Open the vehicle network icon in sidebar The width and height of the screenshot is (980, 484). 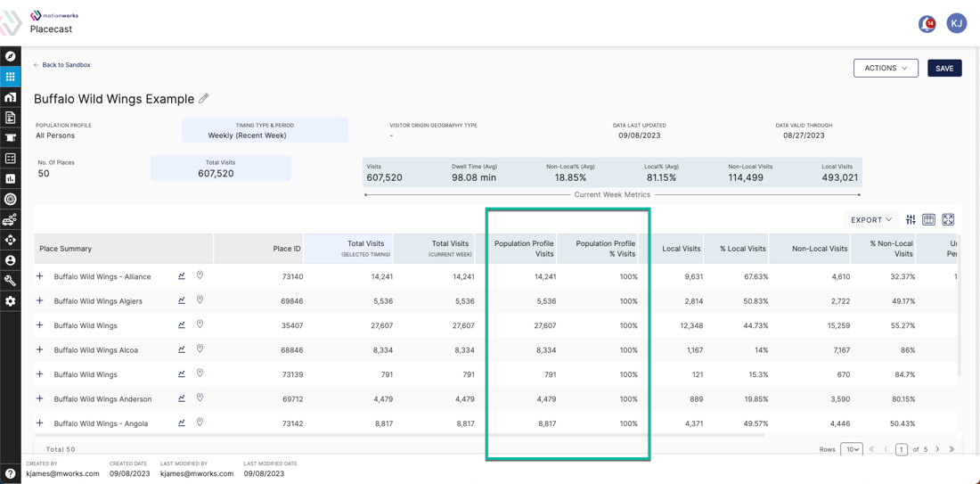pos(10,219)
